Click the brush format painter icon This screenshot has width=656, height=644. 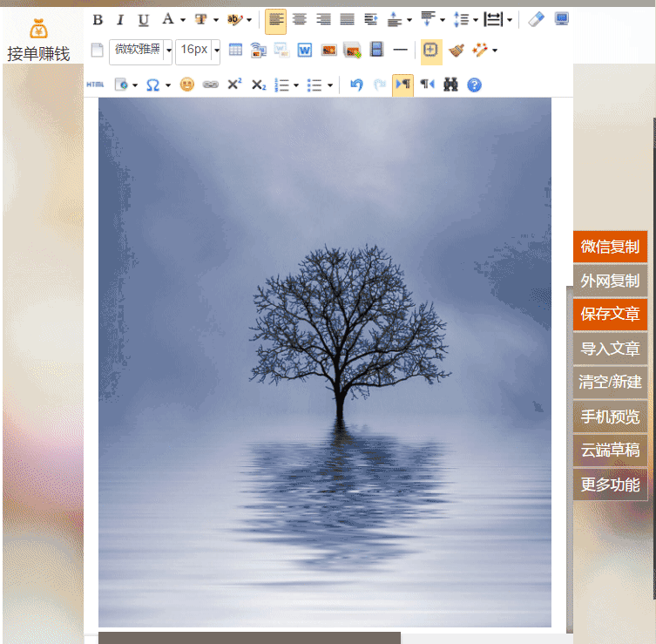click(456, 51)
